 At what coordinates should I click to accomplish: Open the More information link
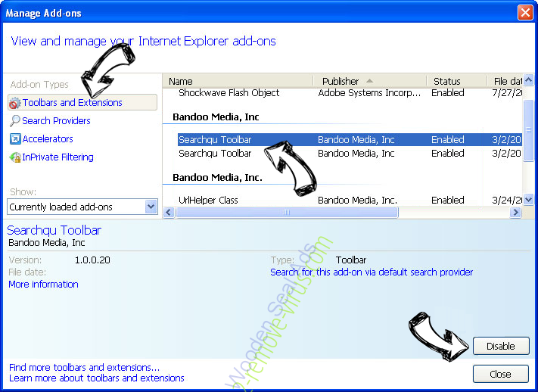(x=43, y=285)
